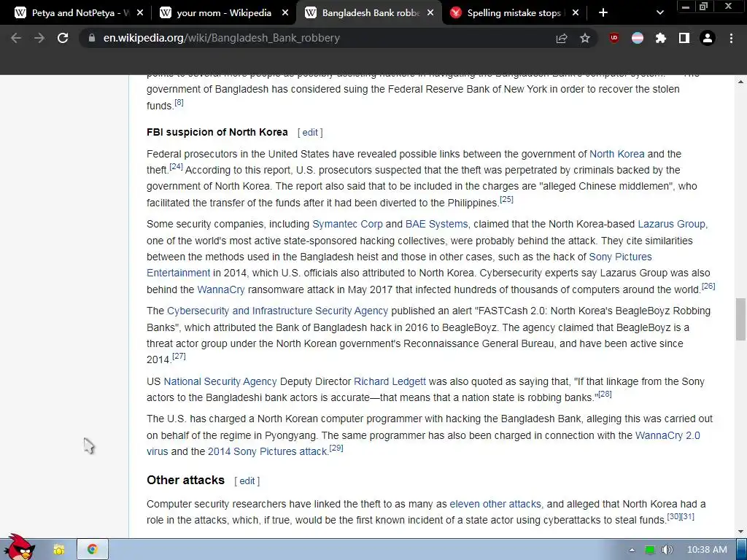Jump to citation 31
747x560 pixels.
(x=687, y=516)
